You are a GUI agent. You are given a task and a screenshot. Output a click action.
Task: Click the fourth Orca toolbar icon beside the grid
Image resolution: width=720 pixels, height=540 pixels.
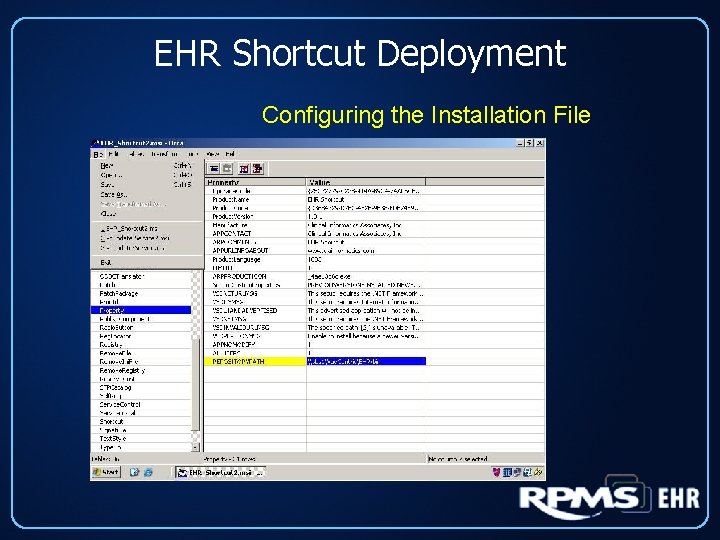258,169
